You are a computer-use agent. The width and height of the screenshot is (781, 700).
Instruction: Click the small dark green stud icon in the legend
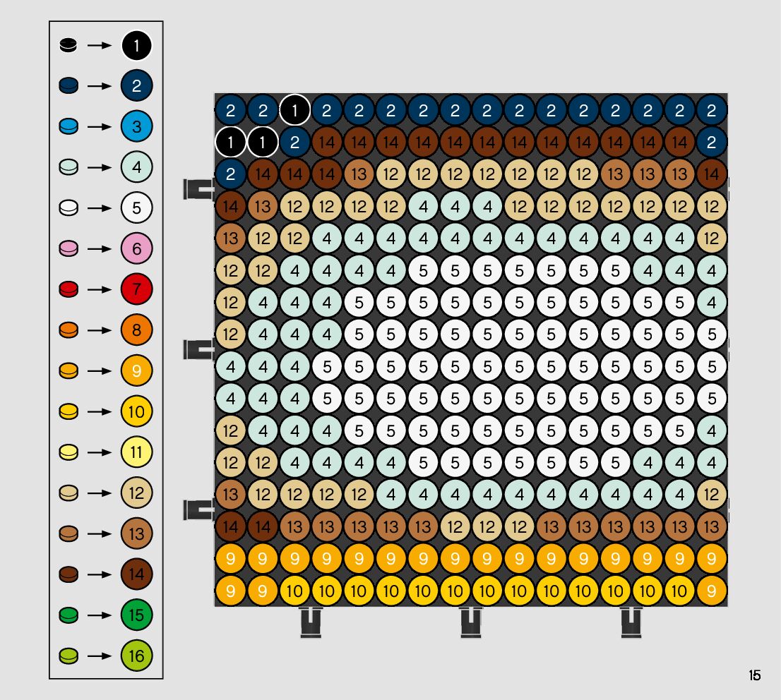[x=68, y=615]
